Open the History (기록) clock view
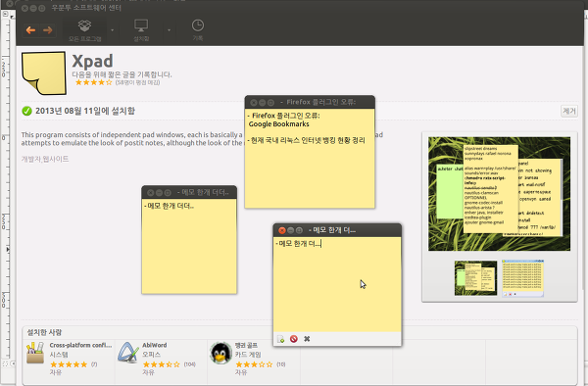588x386 pixels. pos(198,30)
